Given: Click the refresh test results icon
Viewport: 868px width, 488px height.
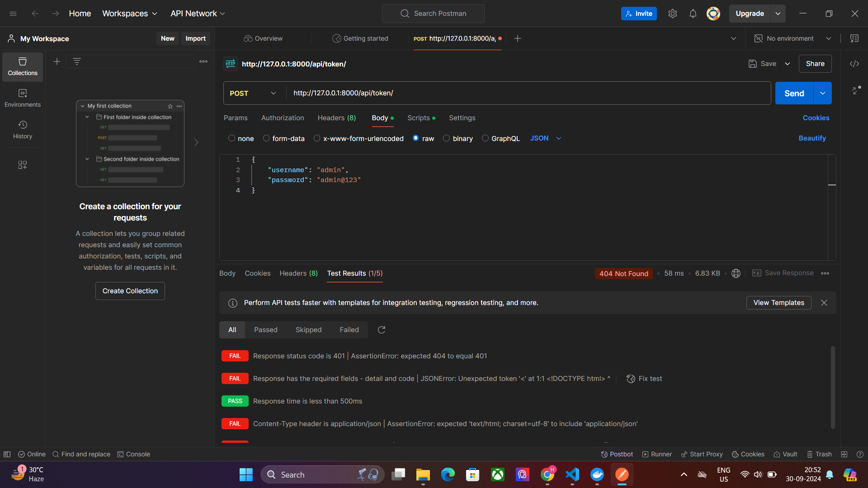Looking at the screenshot, I should coord(382,330).
